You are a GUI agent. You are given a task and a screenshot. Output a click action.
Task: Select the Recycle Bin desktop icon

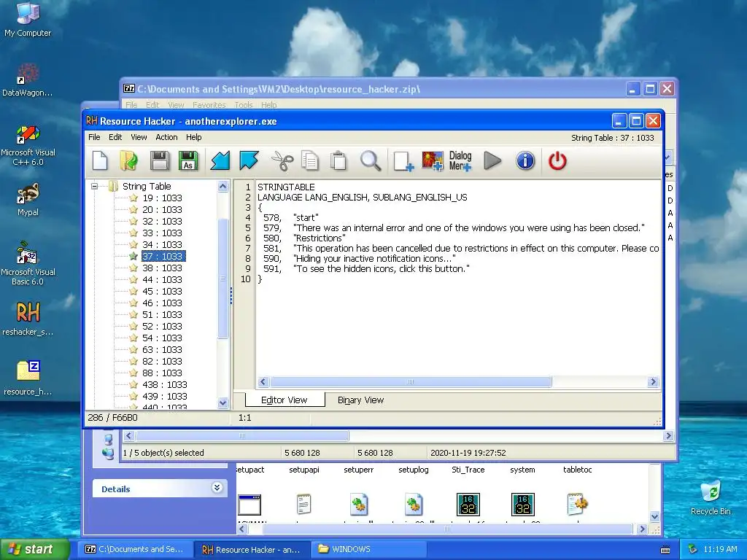point(711,497)
